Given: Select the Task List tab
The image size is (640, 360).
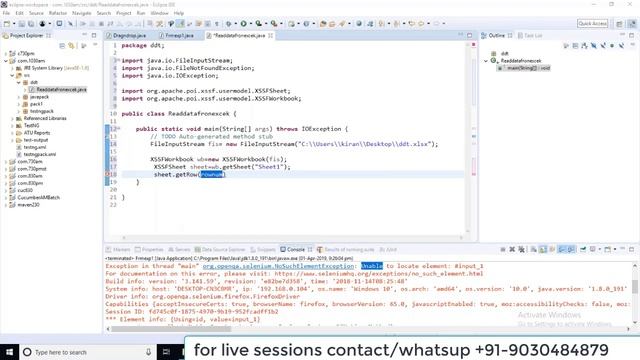Looking at the screenshot, I should 530,36.
